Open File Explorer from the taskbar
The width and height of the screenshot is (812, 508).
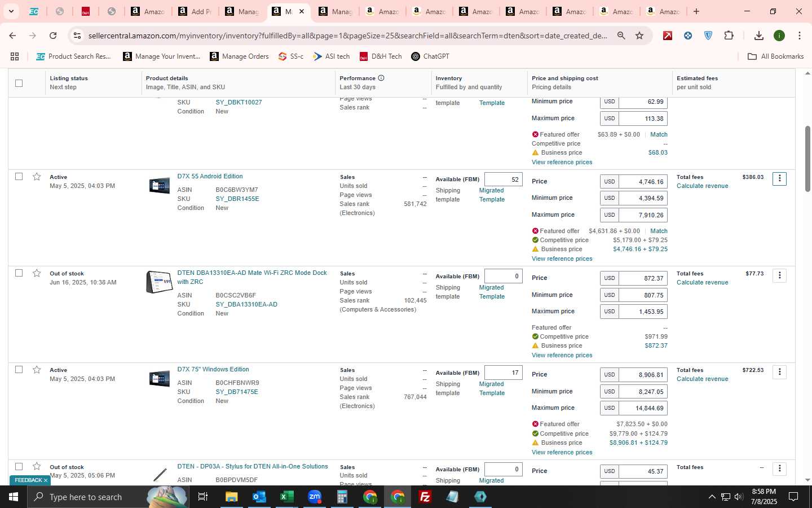click(x=231, y=497)
